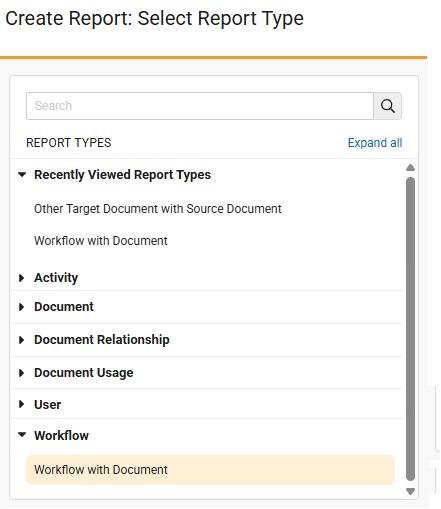Expand the Document Usage category arrow
The width and height of the screenshot is (441, 509).
(22, 373)
